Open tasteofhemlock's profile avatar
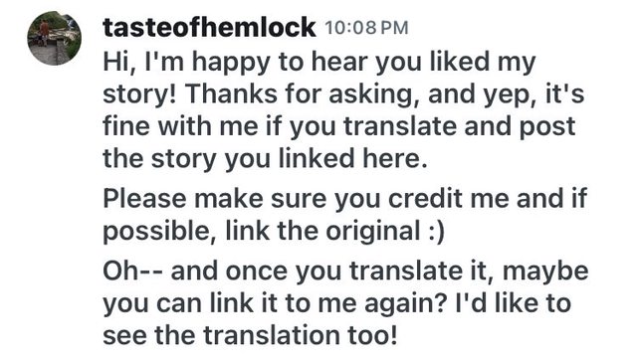 click(54, 38)
